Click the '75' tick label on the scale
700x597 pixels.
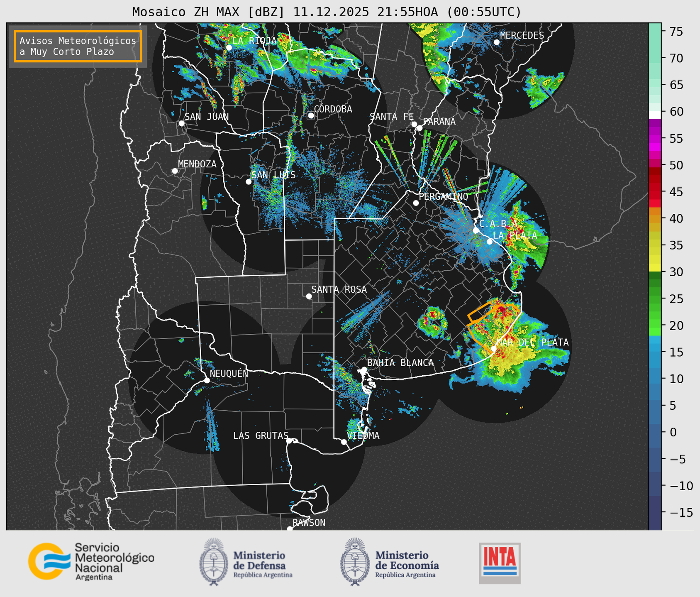coord(676,32)
